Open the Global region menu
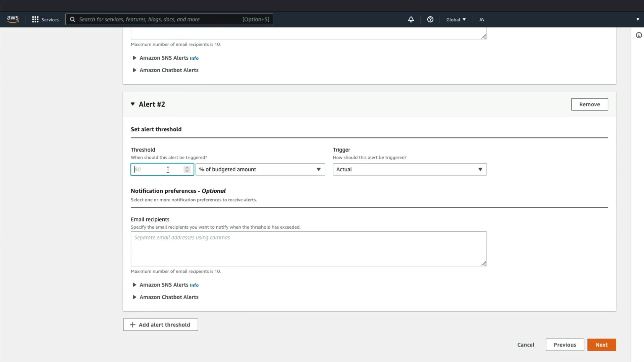Image resolution: width=644 pixels, height=362 pixels. click(x=456, y=19)
